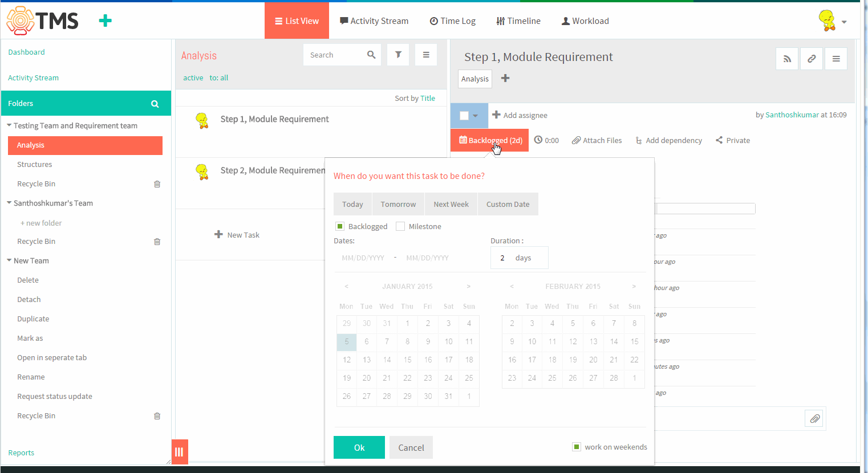Click the green plus icon beside the TMS logo
The height and width of the screenshot is (473, 868).
tap(105, 21)
